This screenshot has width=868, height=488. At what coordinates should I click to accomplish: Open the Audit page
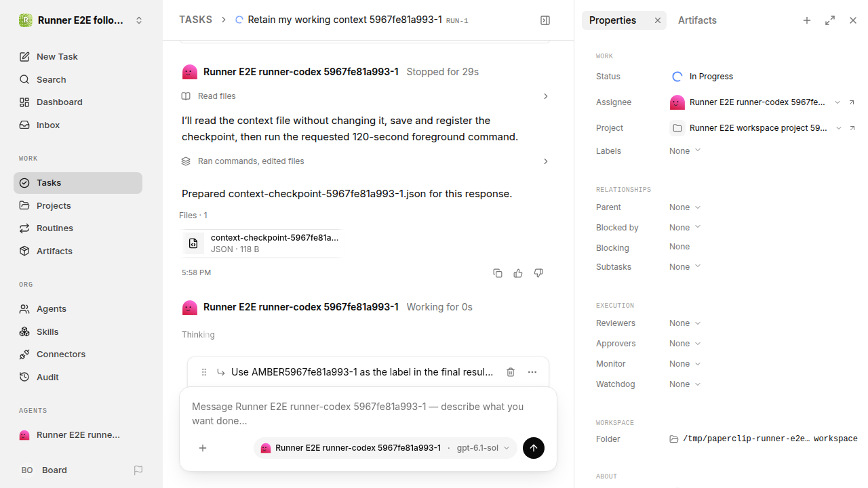pos(78,377)
